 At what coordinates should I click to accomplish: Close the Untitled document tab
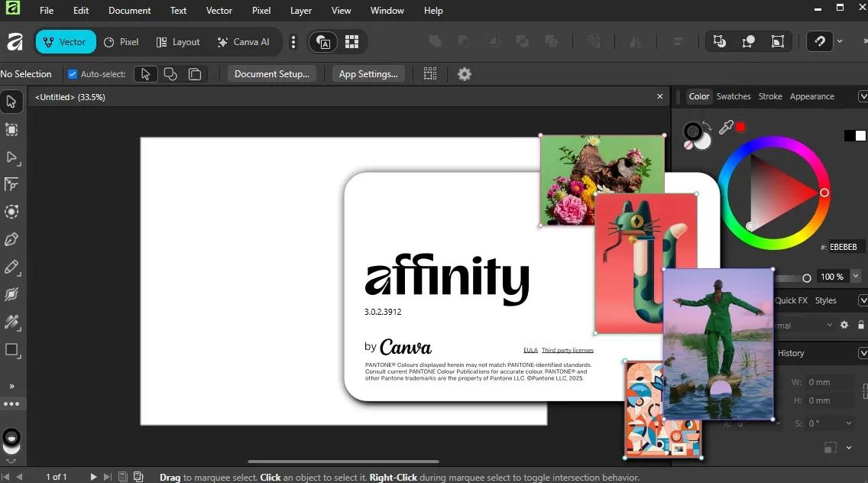[x=660, y=96]
